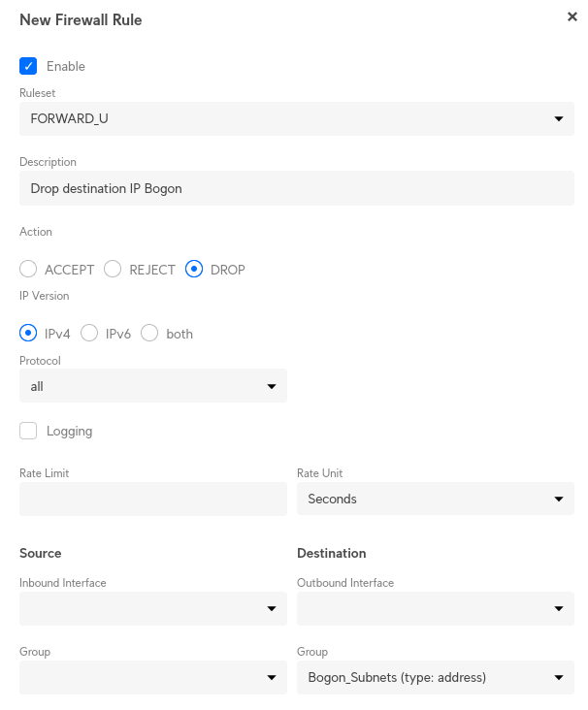Click the Rate Unit dropdown arrow icon
This screenshot has height=710, width=588.
click(558, 500)
